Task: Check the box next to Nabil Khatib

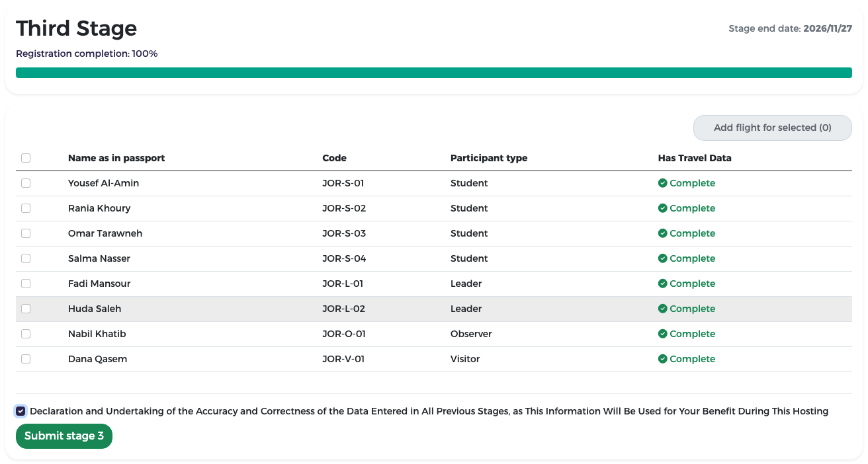Action: [26, 334]
